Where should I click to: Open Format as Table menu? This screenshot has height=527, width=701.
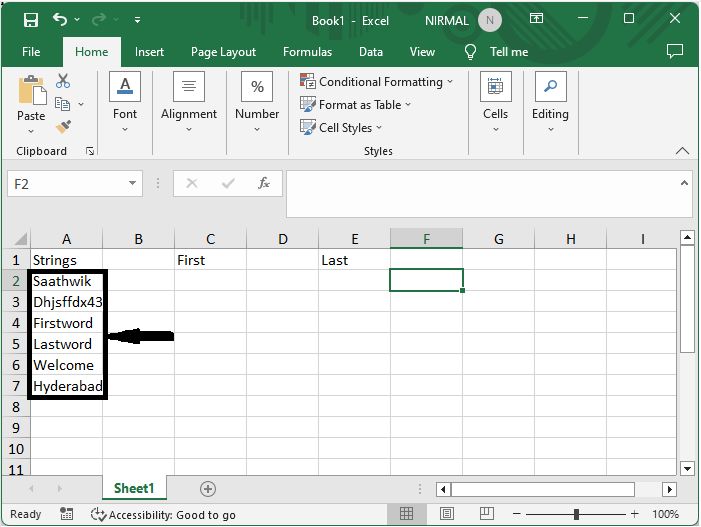[355, 105]
